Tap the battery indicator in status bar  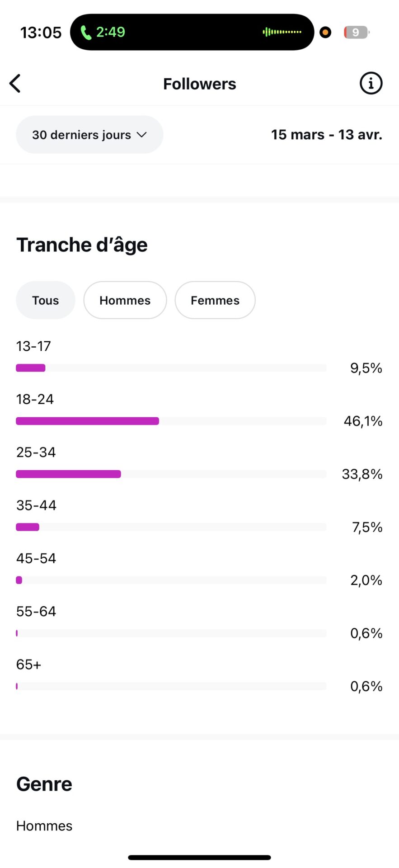[x=356, y=33]
